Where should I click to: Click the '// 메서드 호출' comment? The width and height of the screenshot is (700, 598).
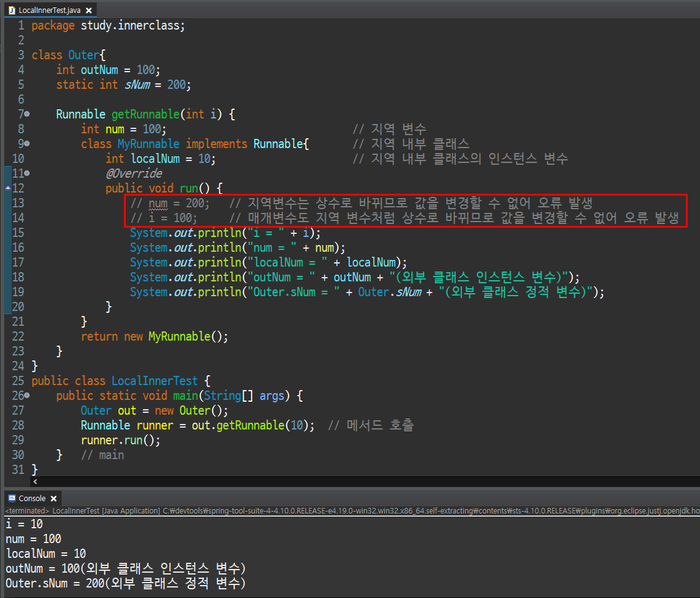pyautogui.click(x=371, y=426)
